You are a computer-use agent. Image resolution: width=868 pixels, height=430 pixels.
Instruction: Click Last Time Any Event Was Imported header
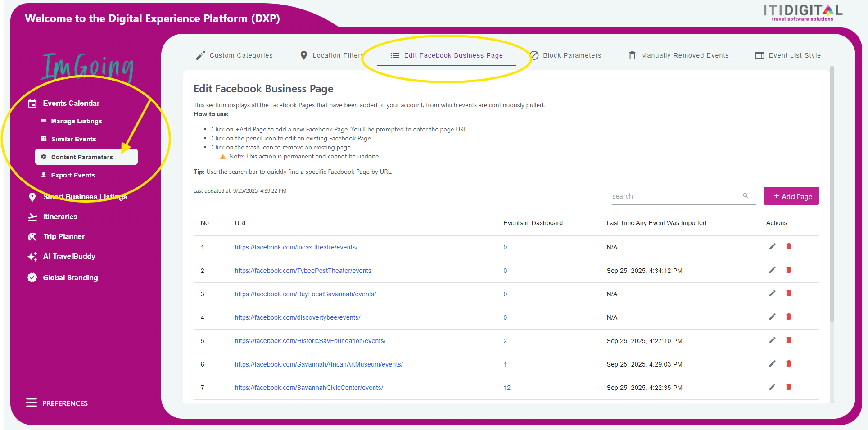click(656, 223)
